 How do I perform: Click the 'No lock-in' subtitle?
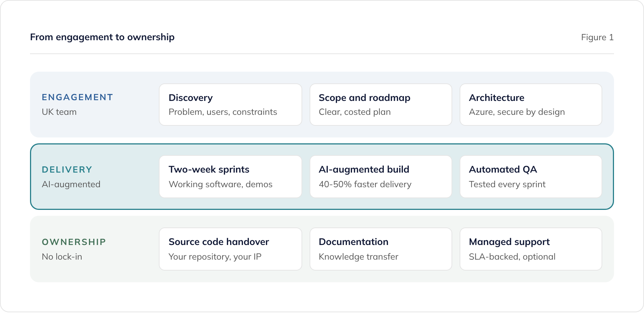click(62, 257)
